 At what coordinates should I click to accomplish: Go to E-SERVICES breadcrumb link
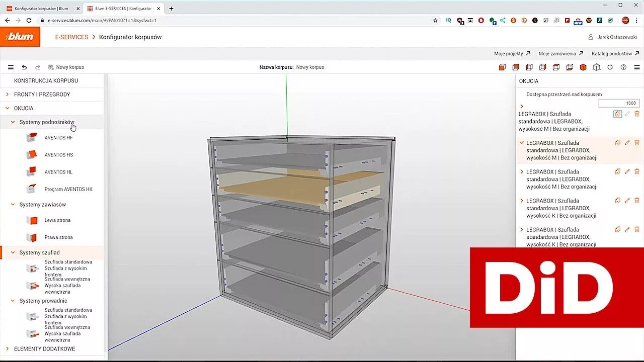71,37
